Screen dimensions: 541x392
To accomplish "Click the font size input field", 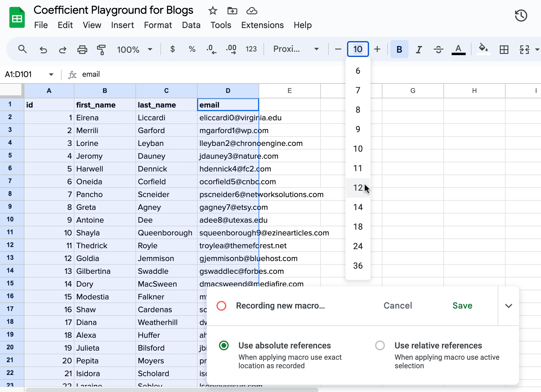I will (358, 49).
